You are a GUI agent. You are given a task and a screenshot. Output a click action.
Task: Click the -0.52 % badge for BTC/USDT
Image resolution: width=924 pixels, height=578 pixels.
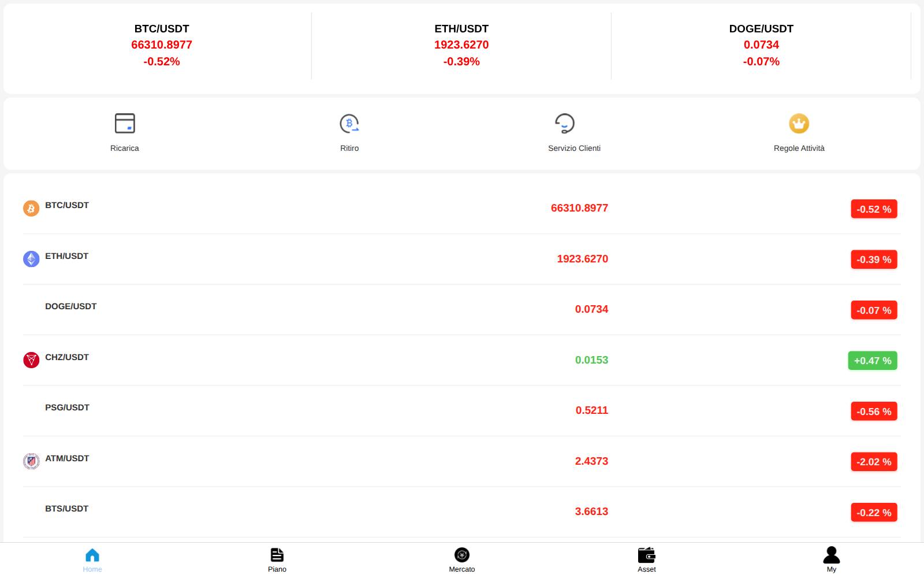point(874,209)
